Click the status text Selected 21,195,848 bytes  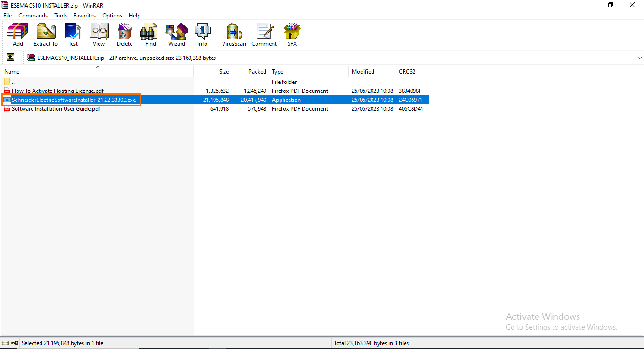[x=62, y=343]
